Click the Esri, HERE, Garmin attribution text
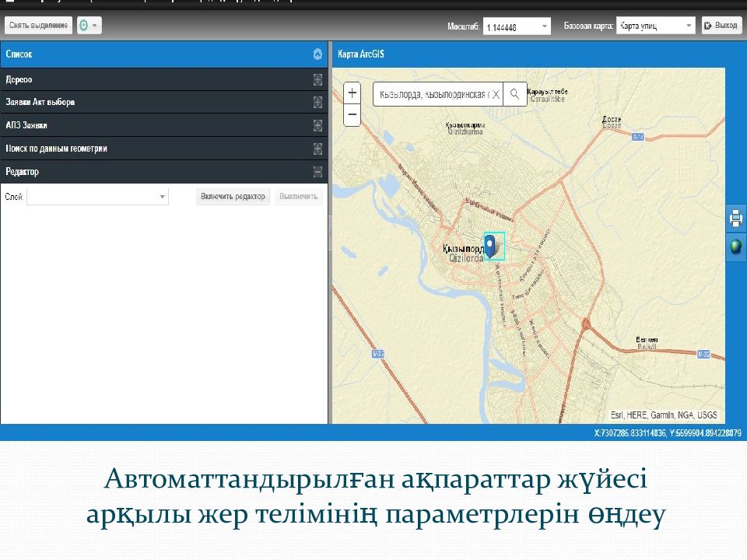The height and width of the screenshot is (560, 747). [664, 415]
